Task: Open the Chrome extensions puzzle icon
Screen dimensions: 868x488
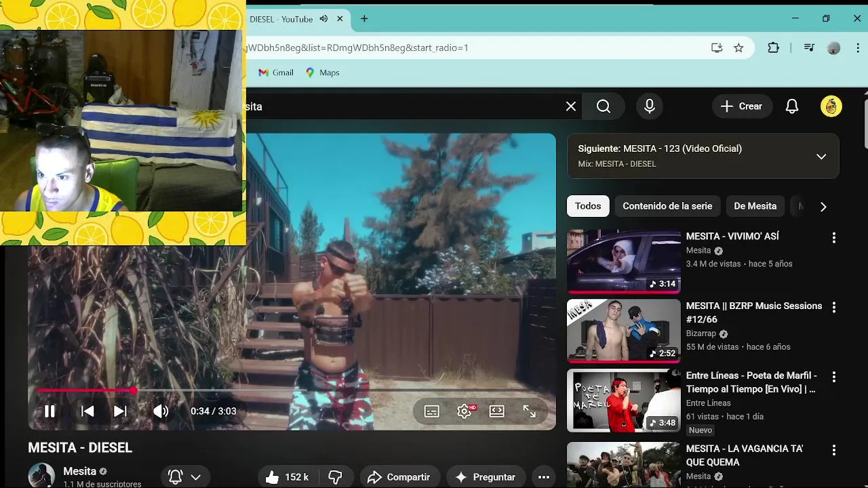Action: (x=774, y=47)
